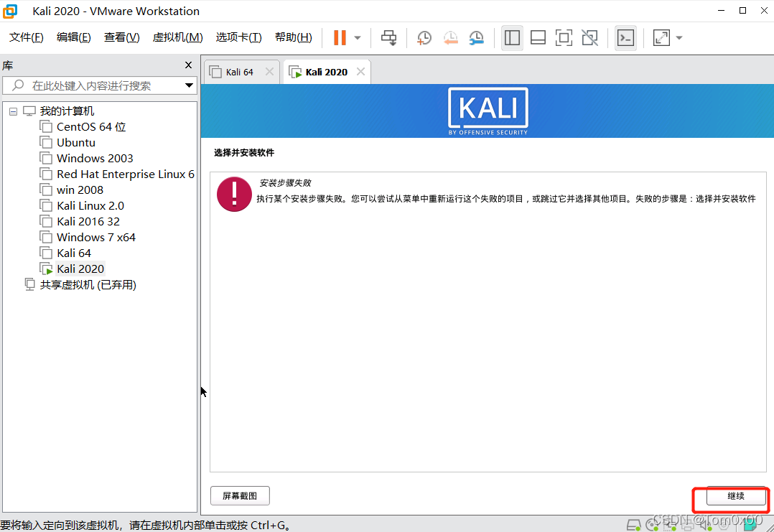Toggle the library sidebar view icon
Screen dimensions: 774x532
512,37
